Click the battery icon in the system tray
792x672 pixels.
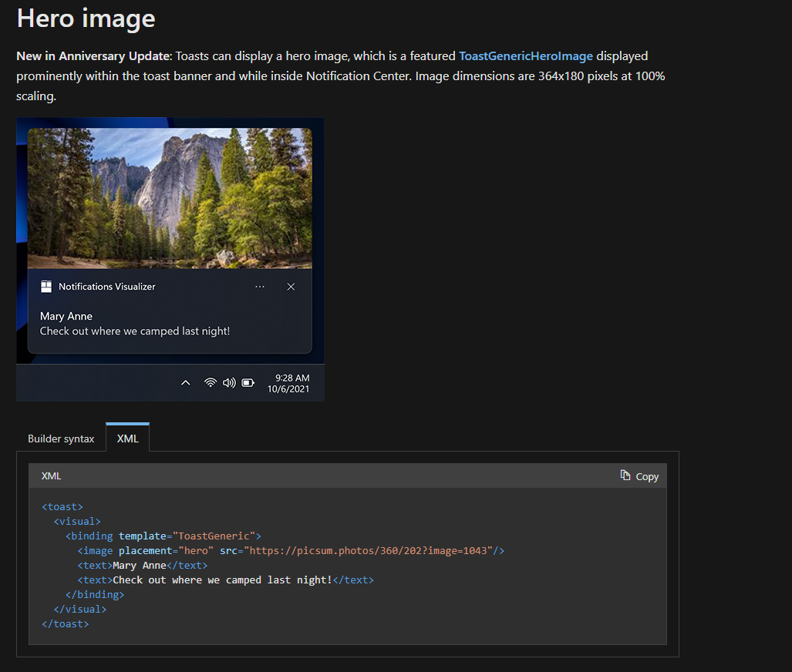click(248, 382)
